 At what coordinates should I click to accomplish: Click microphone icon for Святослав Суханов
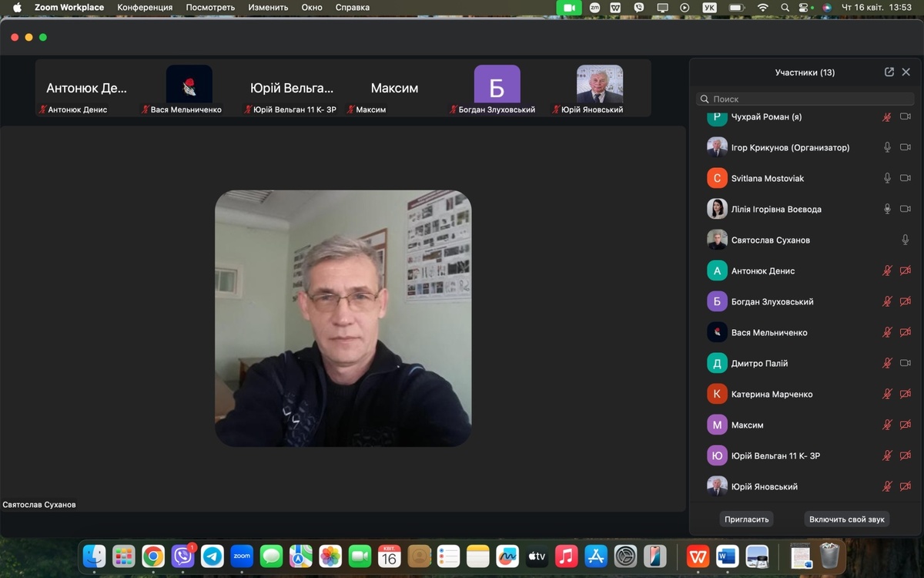coord(906,240)
